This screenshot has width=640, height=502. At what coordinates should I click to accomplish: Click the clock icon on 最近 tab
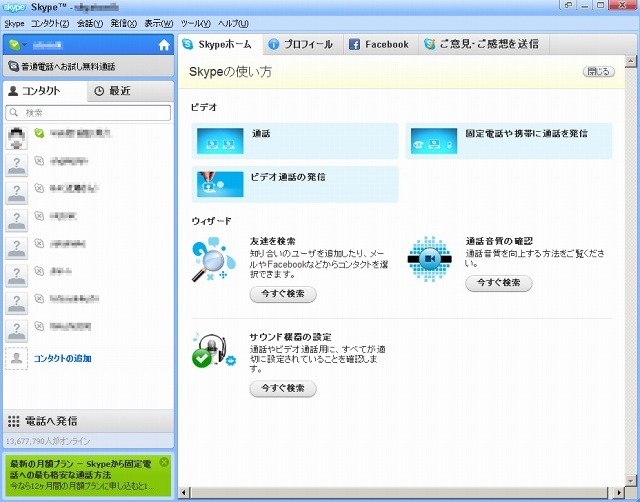coord(99,91)
